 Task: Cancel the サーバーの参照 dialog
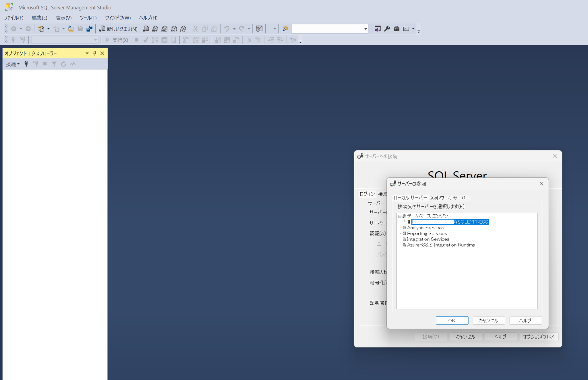point(488,320)
